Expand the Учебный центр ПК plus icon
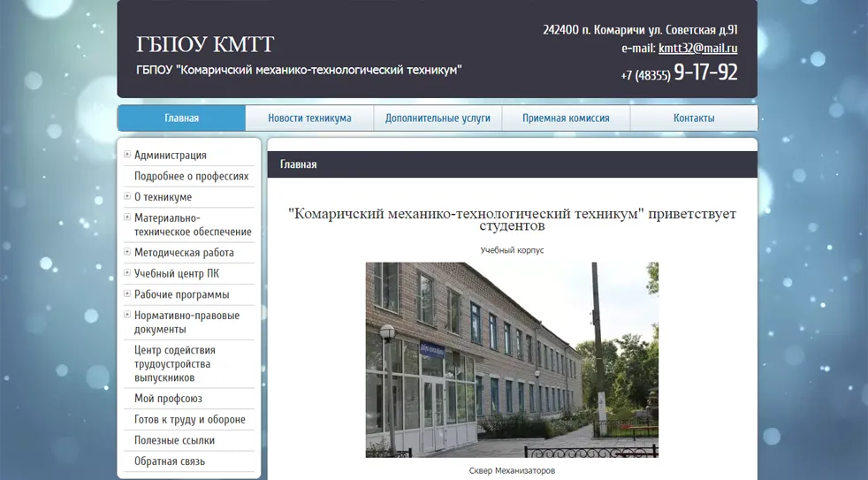Image resolution: width=868 pixels, height=480 pixels. 127,273
